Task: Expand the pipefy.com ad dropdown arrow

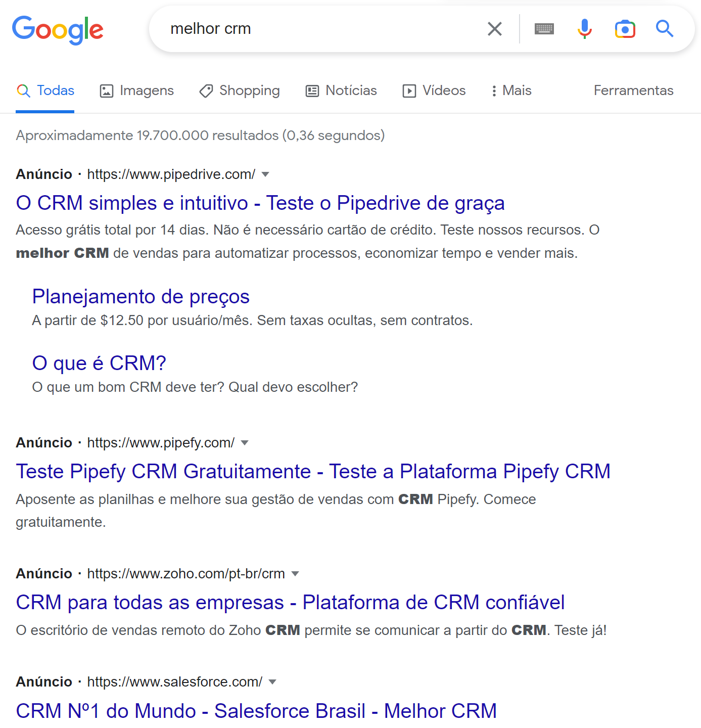Action: click(x=245, y=443)
